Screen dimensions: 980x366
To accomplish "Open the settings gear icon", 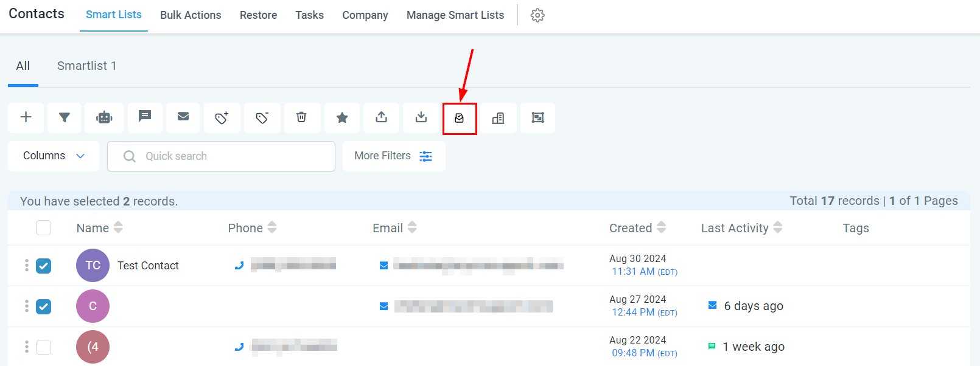I will tap(537, 15).
